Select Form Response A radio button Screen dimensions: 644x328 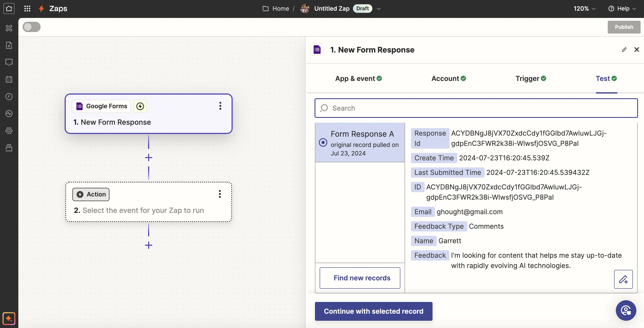click(x=323, y=143)
